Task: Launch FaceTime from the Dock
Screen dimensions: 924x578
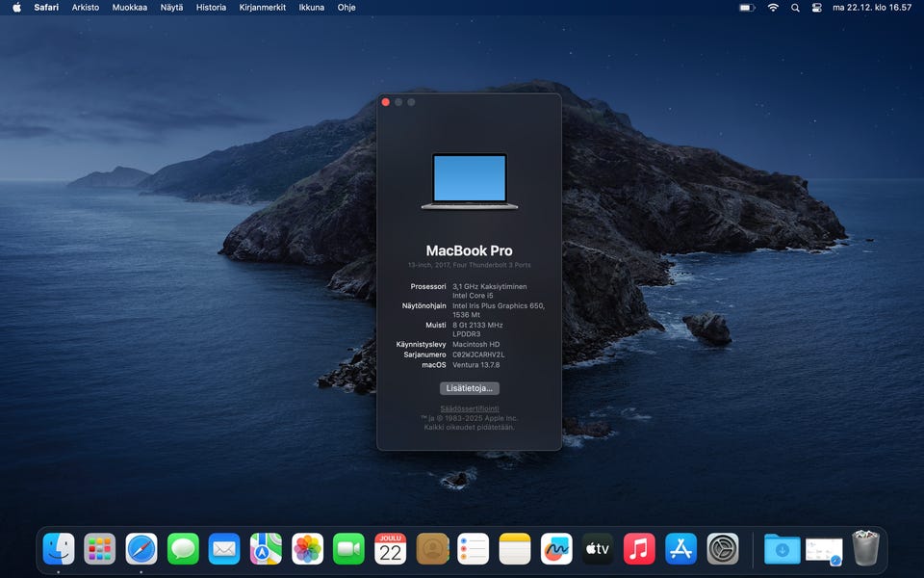Action: point(349,549)
